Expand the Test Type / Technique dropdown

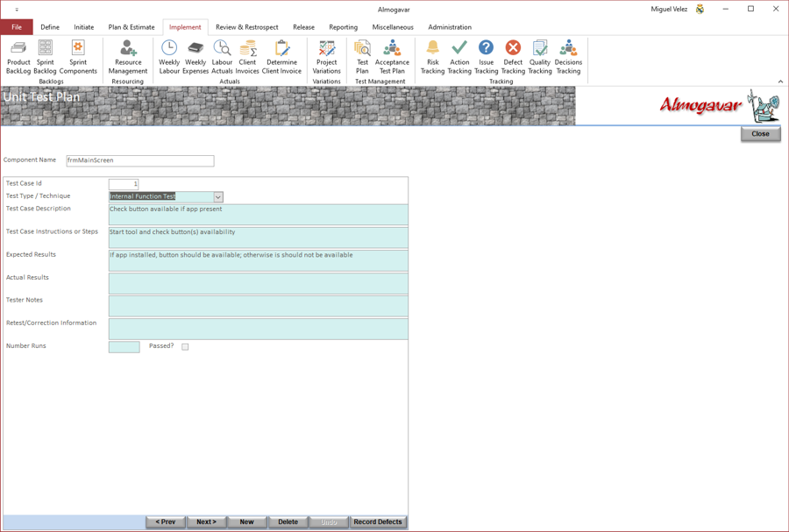coord(218,197)
